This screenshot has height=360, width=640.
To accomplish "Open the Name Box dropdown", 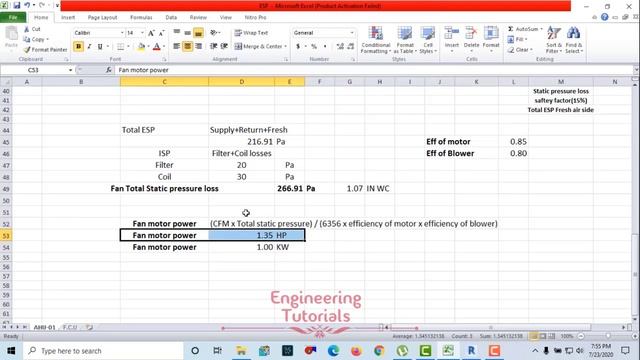I will pyautogui.click(x=70, y=70).
